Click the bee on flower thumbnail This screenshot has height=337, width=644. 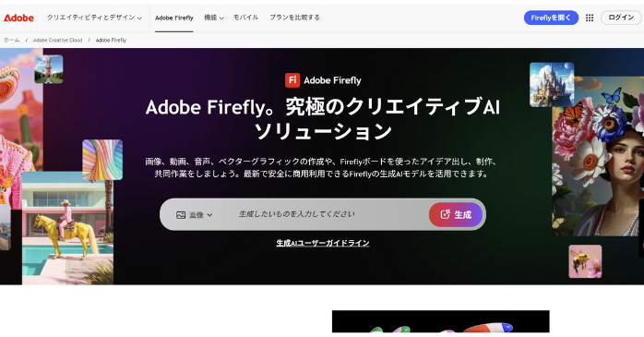[585, 261]
